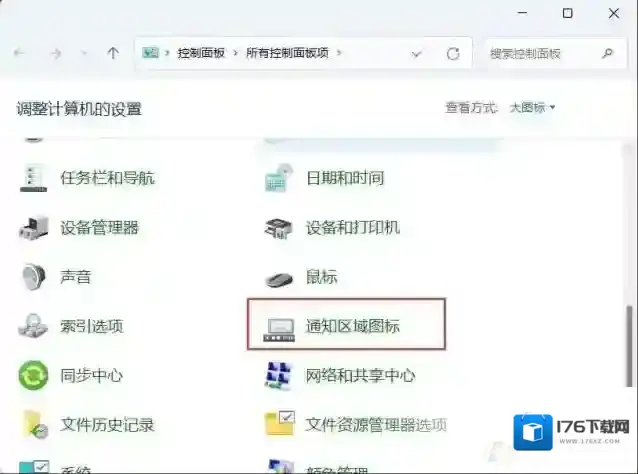Open 日期和时间 text link
Viewport: 638px width, 474px height.
(345, 178)
